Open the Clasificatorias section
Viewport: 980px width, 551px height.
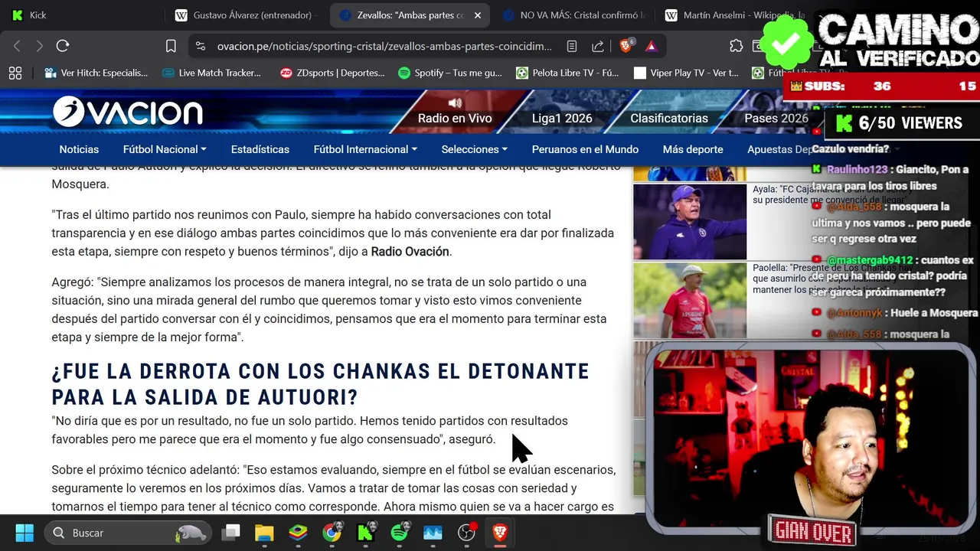669,118
